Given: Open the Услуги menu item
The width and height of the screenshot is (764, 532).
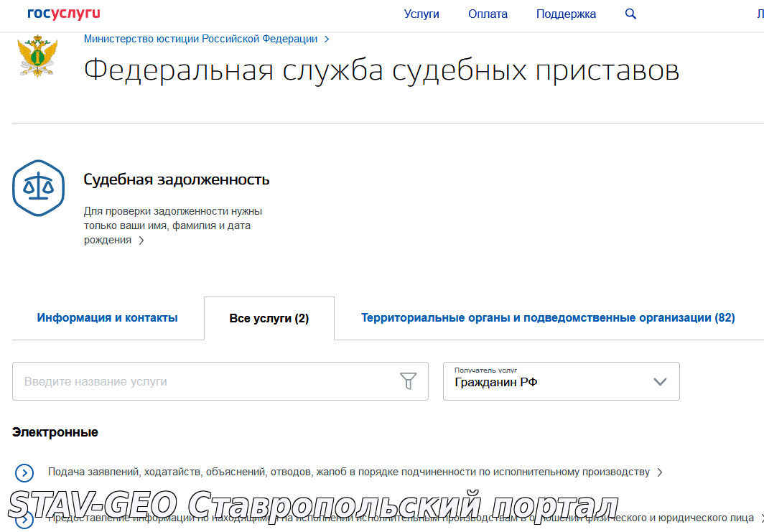Looking at the screenshot, I should coord(421,14).
